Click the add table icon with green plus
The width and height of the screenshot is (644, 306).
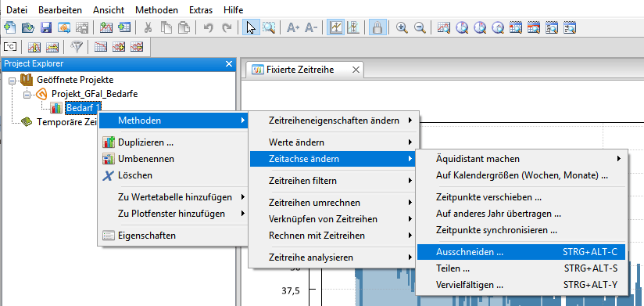point(124,27)
